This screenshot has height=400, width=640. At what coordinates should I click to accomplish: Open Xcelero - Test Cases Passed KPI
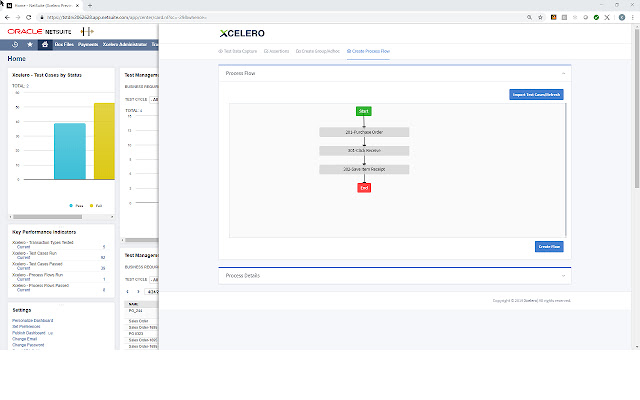38,264
